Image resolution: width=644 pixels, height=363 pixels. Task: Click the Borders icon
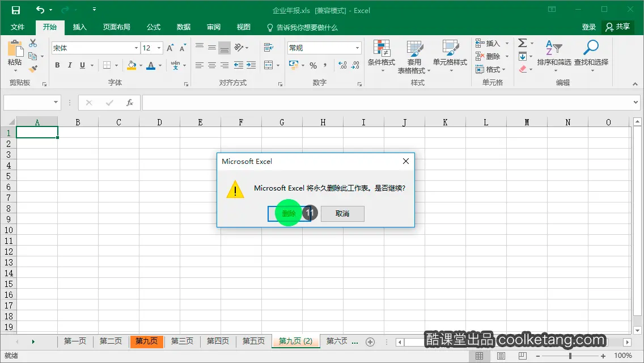107,65
